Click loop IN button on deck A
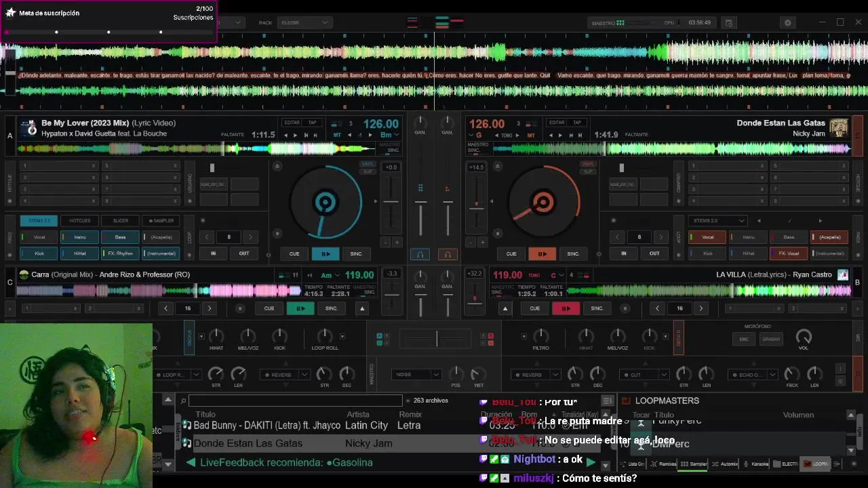Viewport: 868px width, 488px height. 213,253
